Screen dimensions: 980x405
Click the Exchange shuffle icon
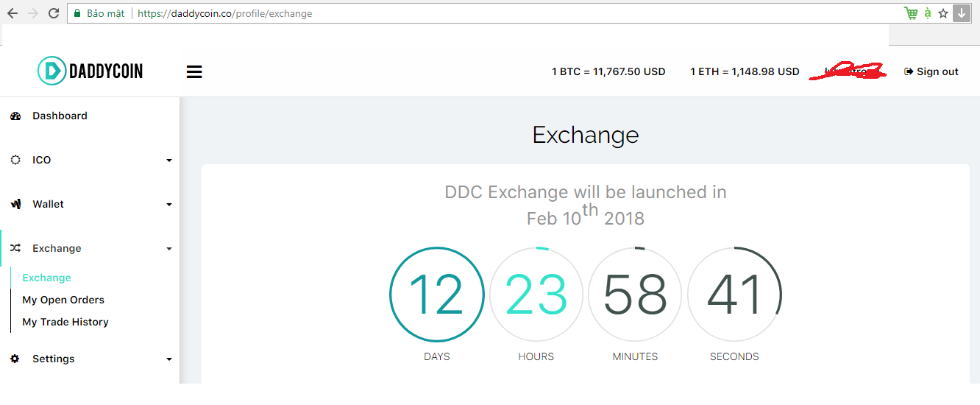[x=15, y=248]
